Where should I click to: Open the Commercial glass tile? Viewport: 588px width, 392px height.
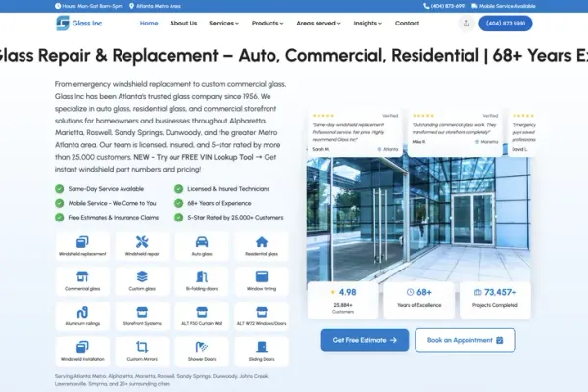click(x=82, y=281)
